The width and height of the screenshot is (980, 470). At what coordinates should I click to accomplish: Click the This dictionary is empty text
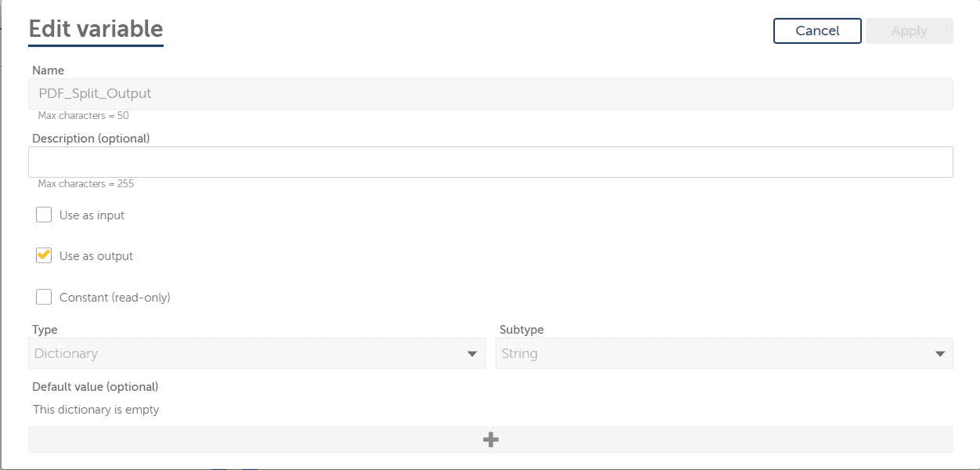[x=95, y=409]
